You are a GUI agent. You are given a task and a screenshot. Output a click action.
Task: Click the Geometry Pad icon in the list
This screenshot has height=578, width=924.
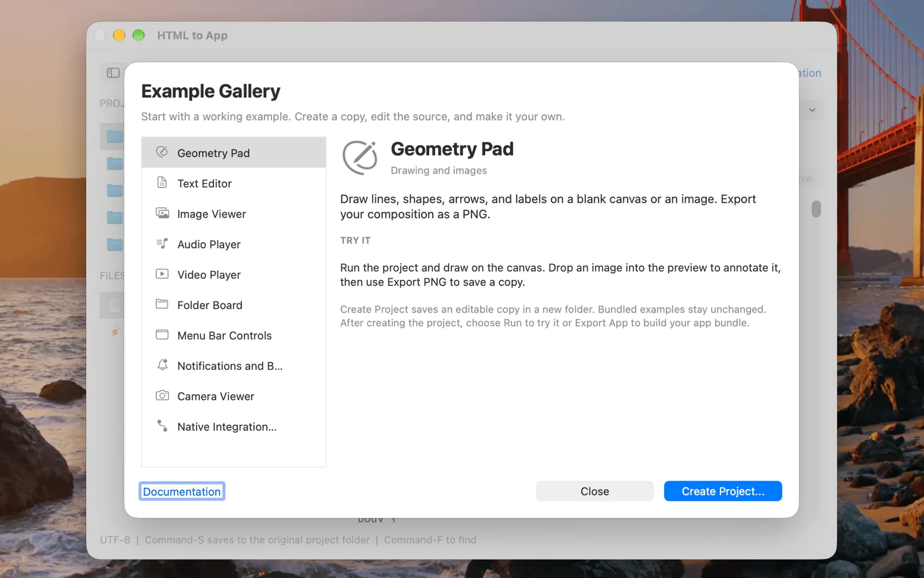pyautogui.click(x=162, y=152)
